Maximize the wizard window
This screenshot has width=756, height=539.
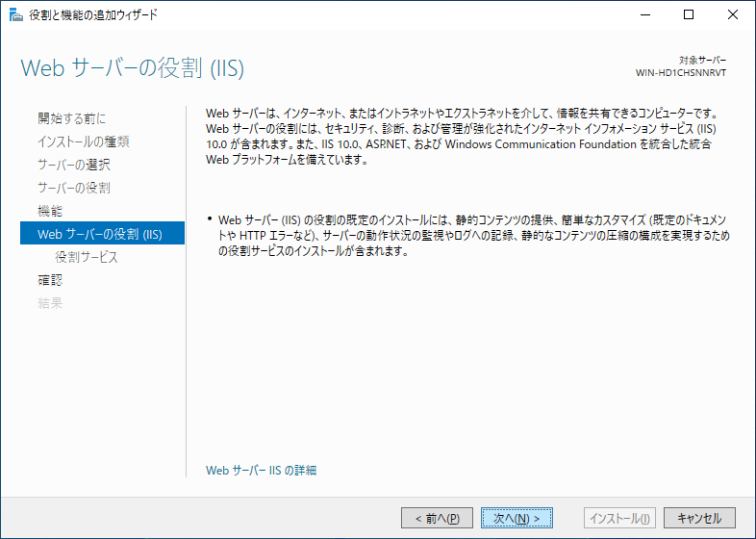(x=689, y=15)
